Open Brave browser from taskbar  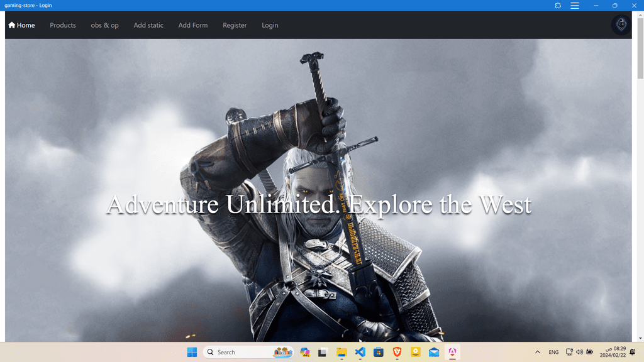(397, 352)
